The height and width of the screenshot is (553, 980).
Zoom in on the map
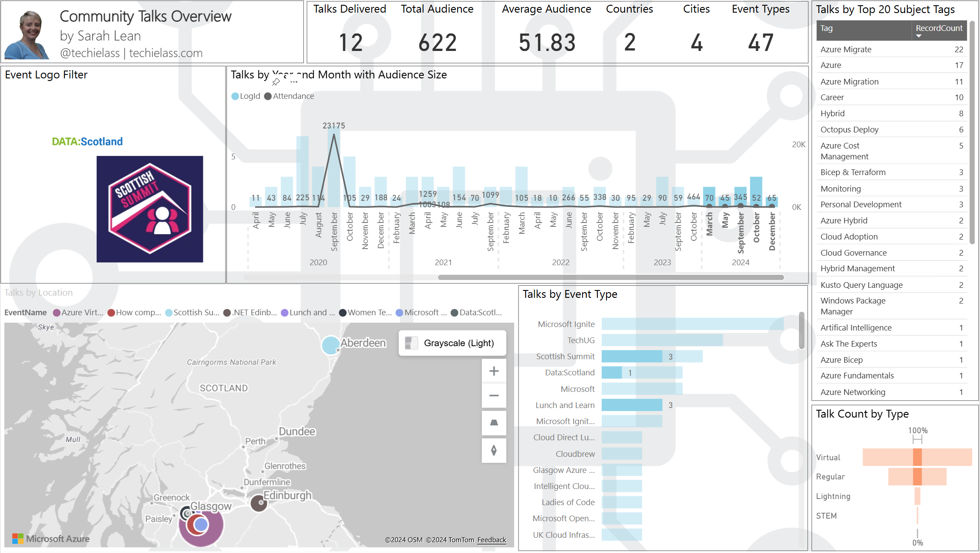(x=494, y=371)
